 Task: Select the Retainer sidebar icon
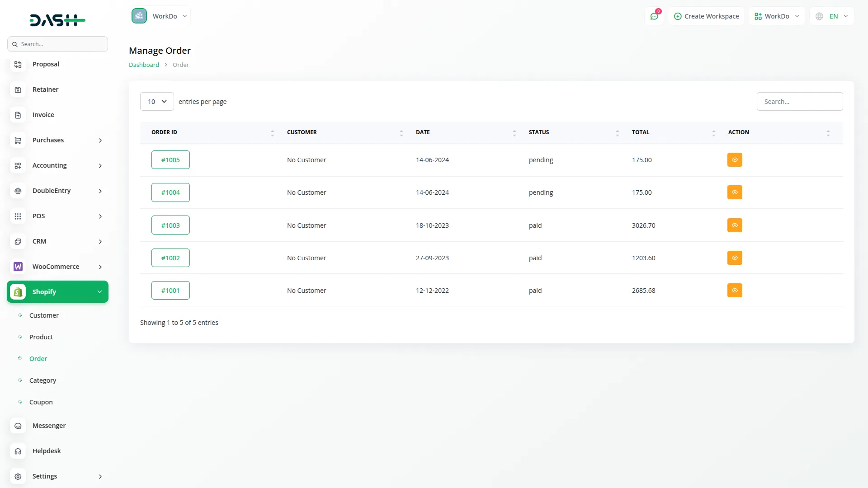pyautogui.click(x=18, y=89)
